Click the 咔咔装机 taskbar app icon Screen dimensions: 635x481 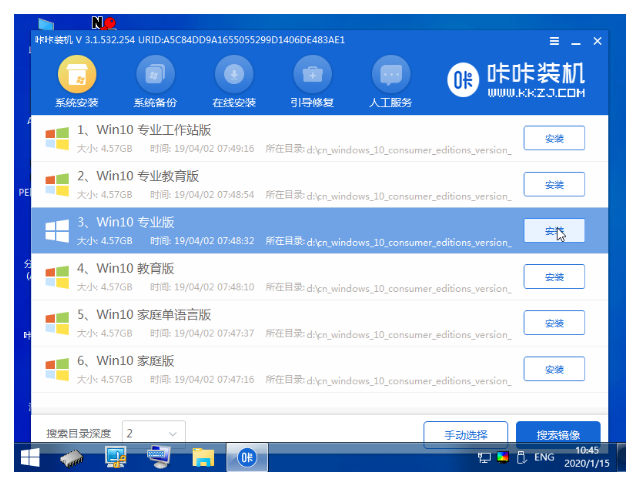(246, 458)
